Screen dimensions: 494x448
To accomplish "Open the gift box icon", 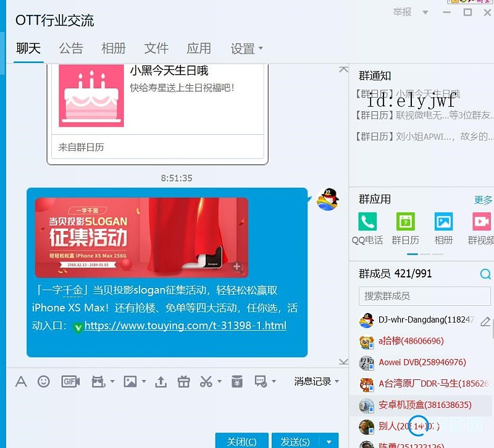I will coord(183,381).
